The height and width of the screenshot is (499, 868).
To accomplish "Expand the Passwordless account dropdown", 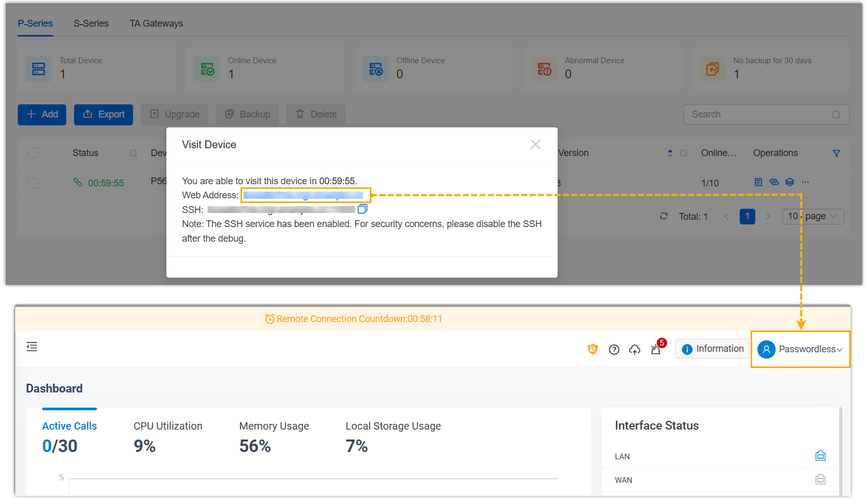I will click(800, 349).
